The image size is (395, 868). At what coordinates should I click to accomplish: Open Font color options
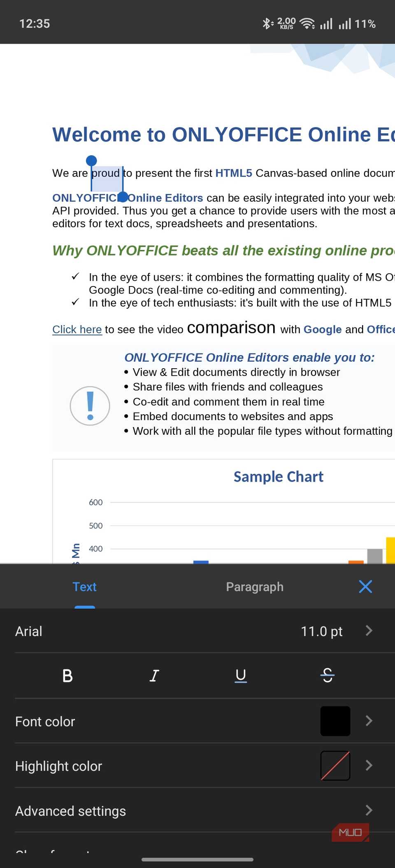pyautogui.click(x=197, y=721)
